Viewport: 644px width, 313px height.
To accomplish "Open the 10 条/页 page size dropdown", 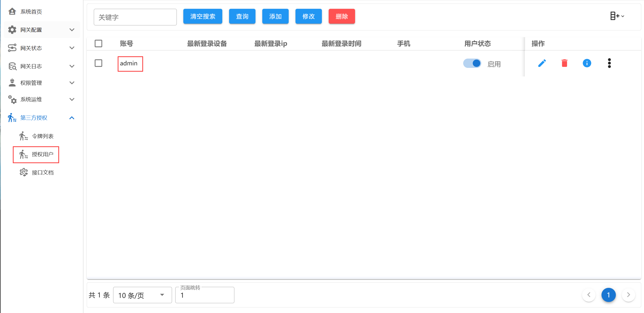I will (x=142, y=295).
